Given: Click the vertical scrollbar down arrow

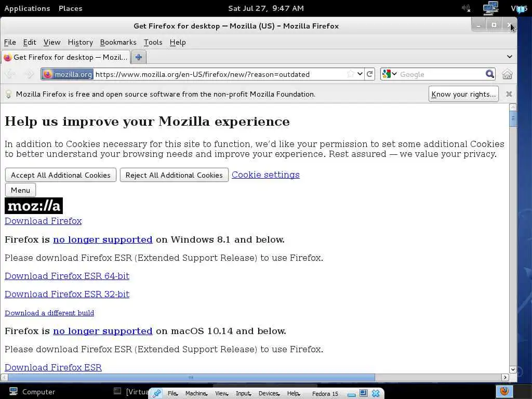Looking at the screenshot, I should pos(513,369).
